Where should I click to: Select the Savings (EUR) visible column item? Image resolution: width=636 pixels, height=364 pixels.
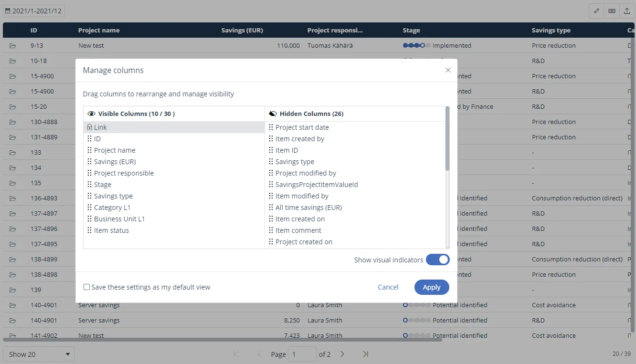tap(115, 162)
